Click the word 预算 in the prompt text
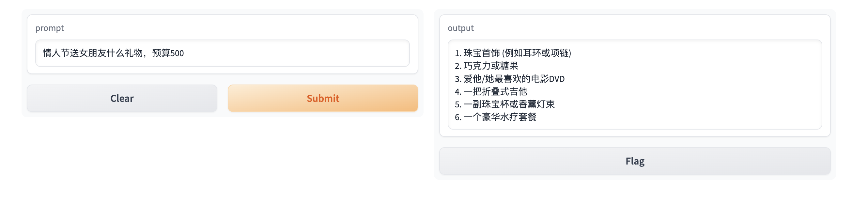 click(161, 53)
